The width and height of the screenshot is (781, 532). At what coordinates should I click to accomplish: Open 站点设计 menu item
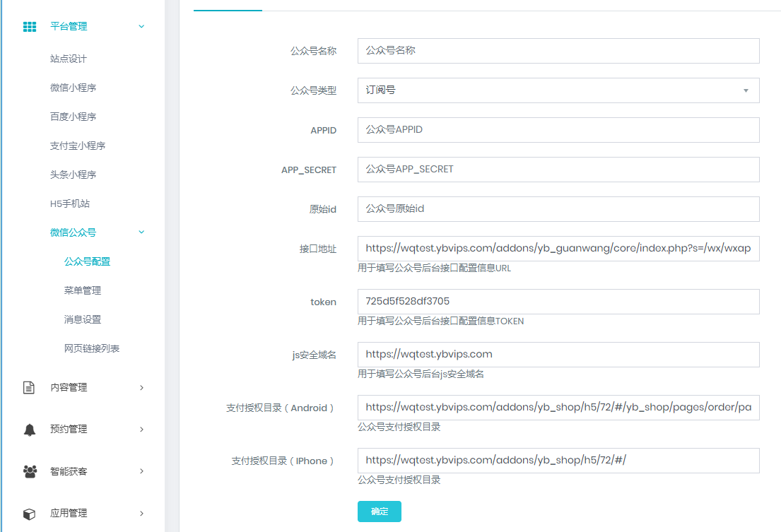(69, 59)
